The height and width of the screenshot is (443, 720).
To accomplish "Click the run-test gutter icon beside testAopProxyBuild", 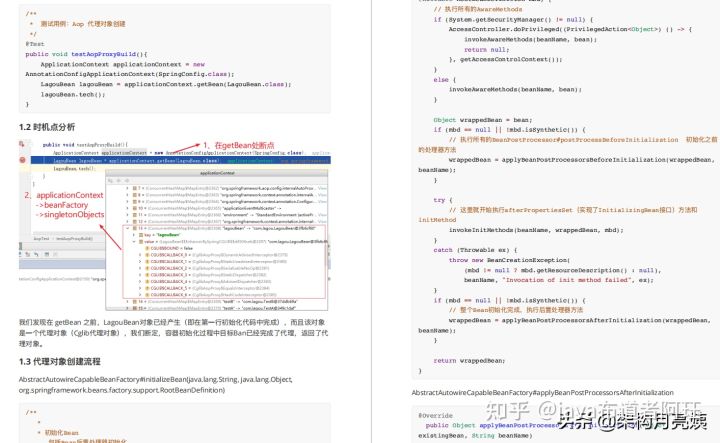I will 22,144.
